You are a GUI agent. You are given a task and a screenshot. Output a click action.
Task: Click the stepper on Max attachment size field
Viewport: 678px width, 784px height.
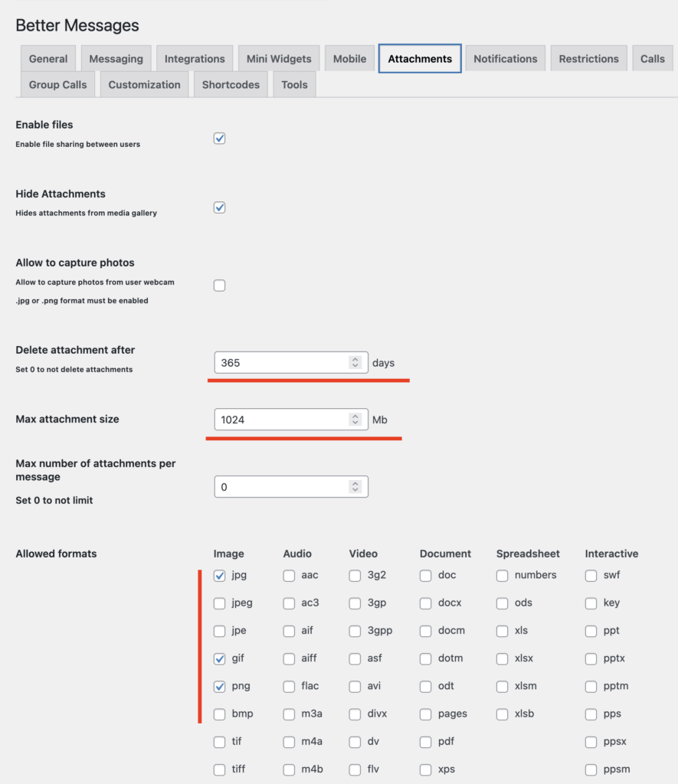pos(355,420)
